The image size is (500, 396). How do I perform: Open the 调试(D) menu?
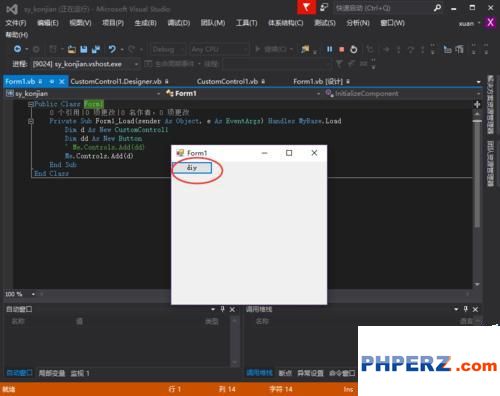179,23
